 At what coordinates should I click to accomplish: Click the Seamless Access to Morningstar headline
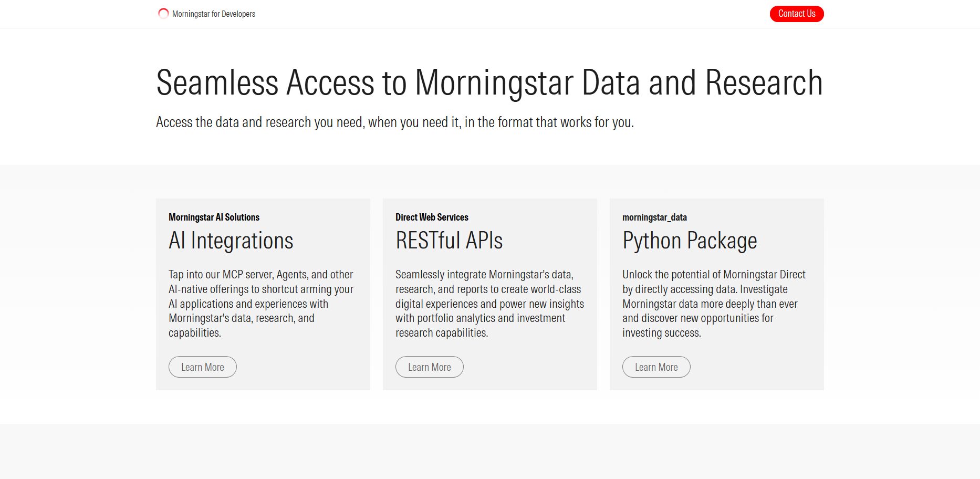(x=489, y=82)
